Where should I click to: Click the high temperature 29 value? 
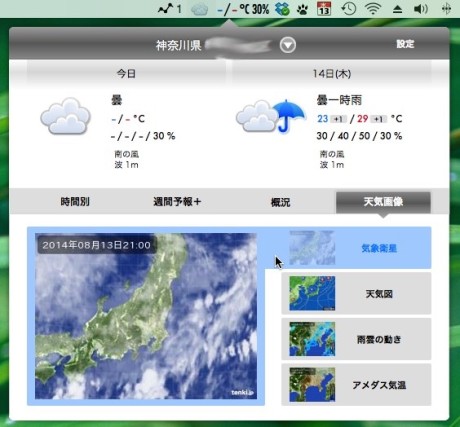point(362,119)
